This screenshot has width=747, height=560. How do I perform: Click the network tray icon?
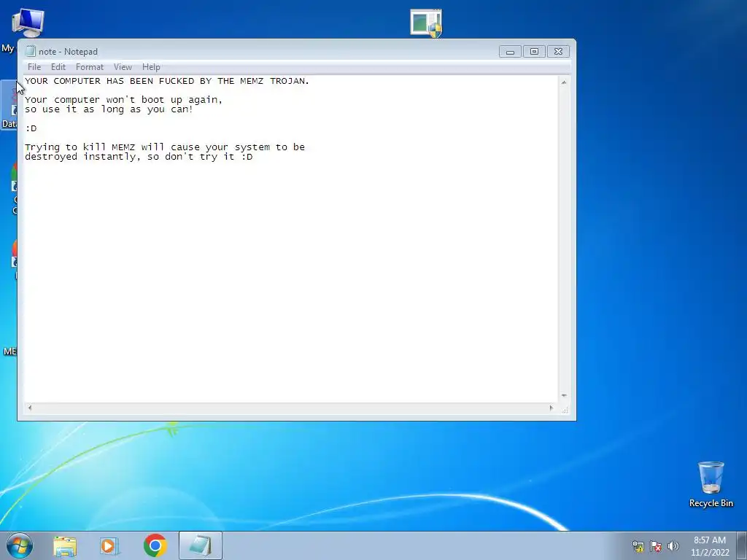[x=638, y=546]
